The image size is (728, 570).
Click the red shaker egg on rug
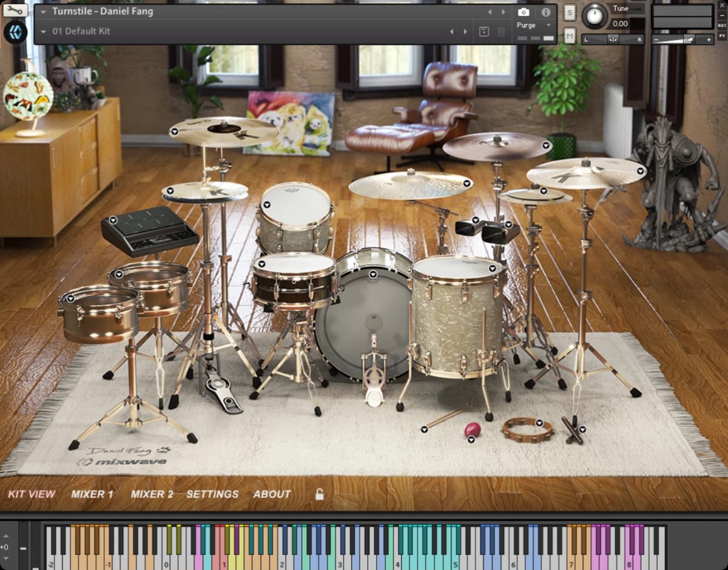472,430
